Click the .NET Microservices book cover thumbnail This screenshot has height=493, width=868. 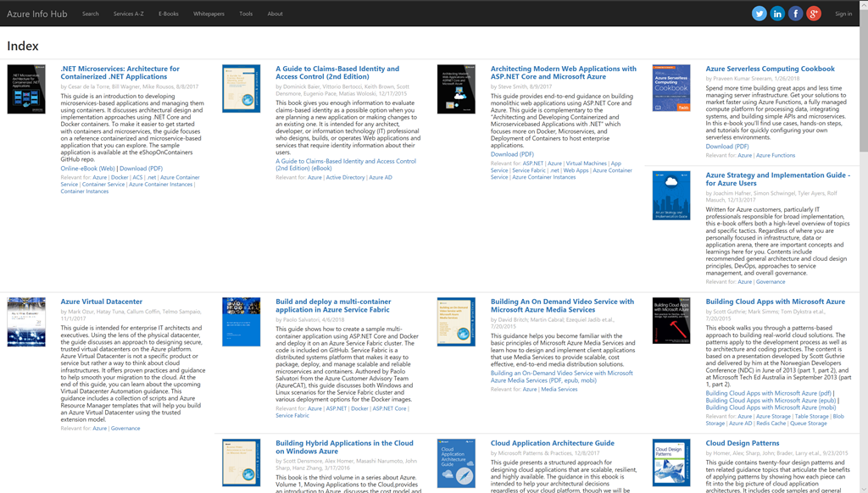coord(25,89)
